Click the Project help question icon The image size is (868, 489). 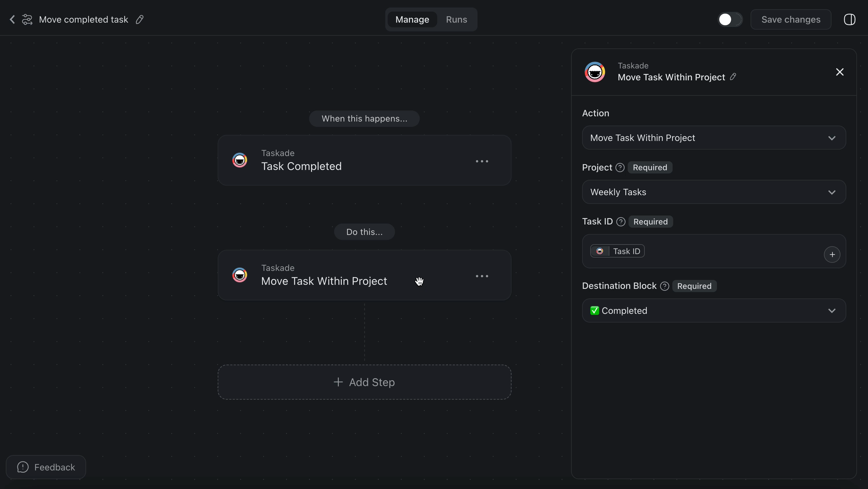coord(620,167)
